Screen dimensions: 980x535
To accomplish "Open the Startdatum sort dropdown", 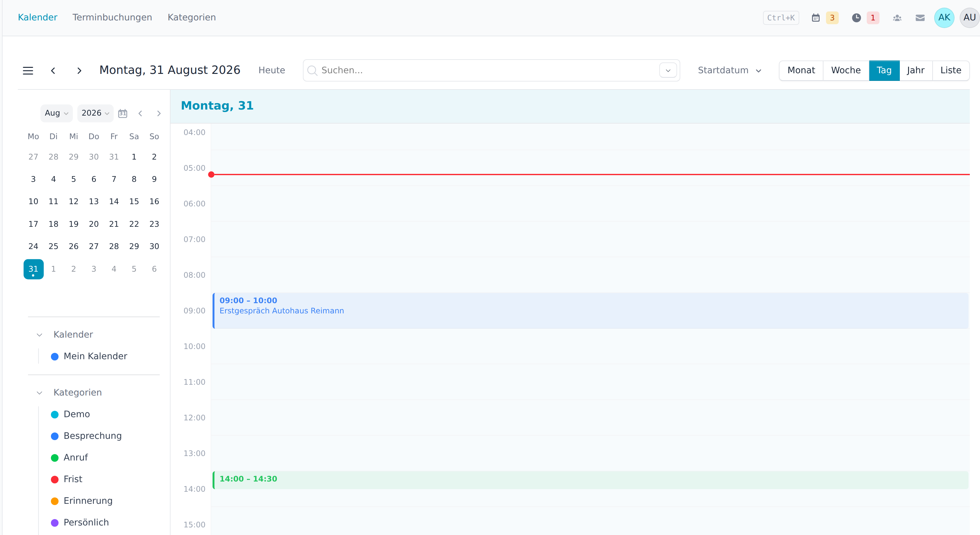I will pos(729,70).
